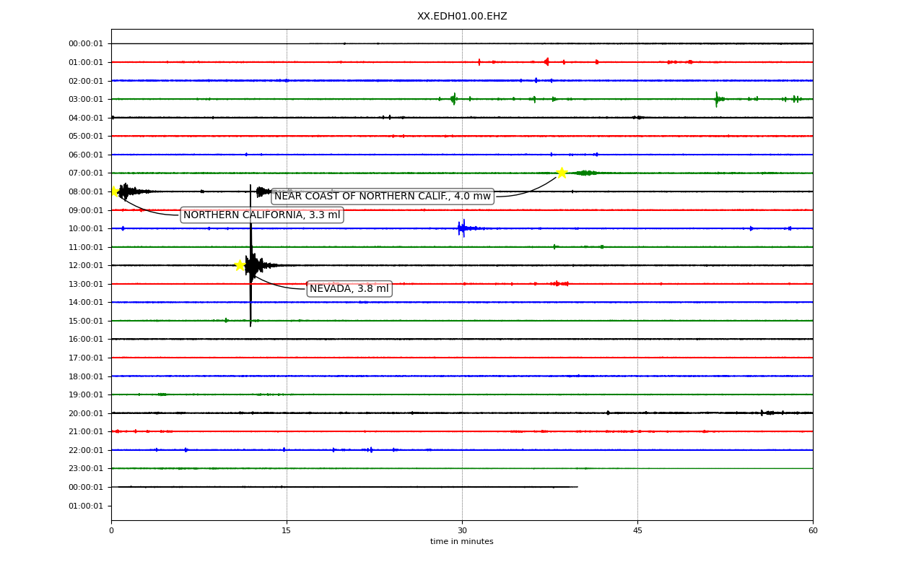Click the yellow star on 07:00:01 trace

(x=562, y=173)
